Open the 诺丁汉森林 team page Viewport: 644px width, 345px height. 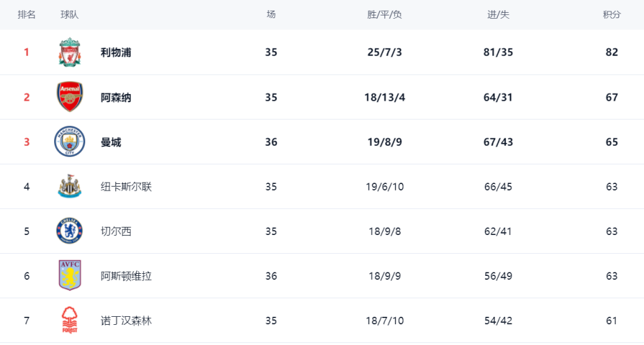pos(126,321)
